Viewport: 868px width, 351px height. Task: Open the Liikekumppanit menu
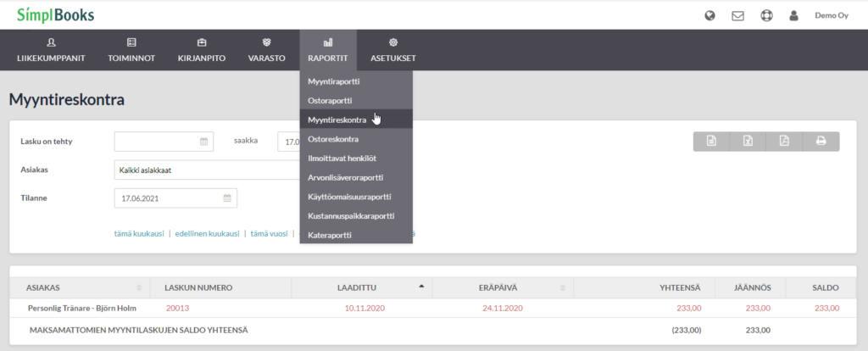51,50
